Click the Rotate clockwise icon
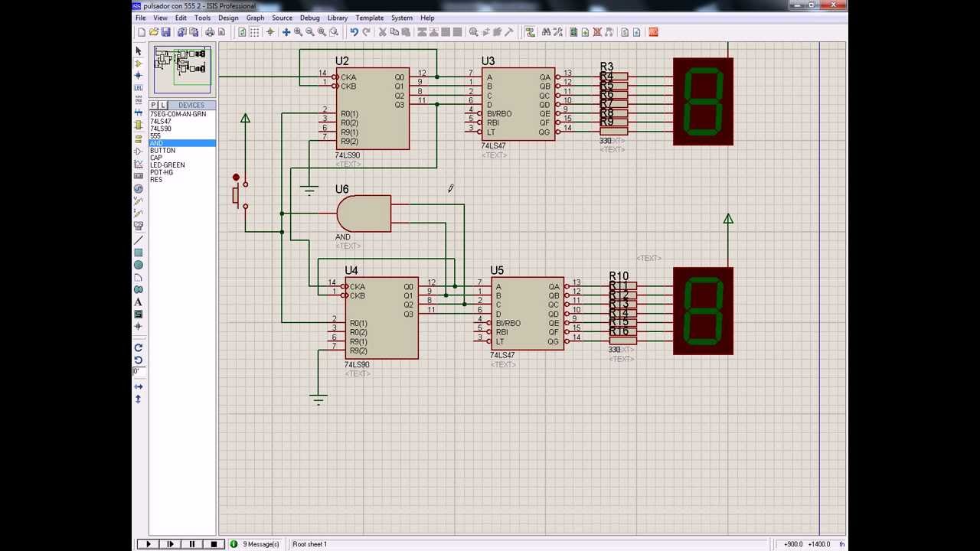Viewport: 980px width, 551px height. [x=139, y=347]
